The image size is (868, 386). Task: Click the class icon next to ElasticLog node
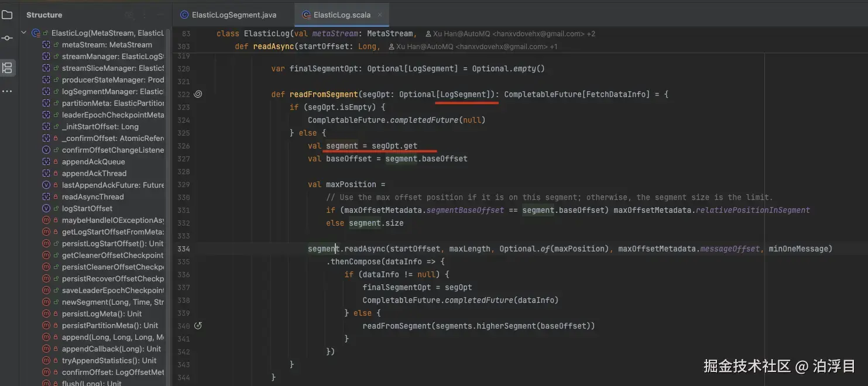pos(35,33)
